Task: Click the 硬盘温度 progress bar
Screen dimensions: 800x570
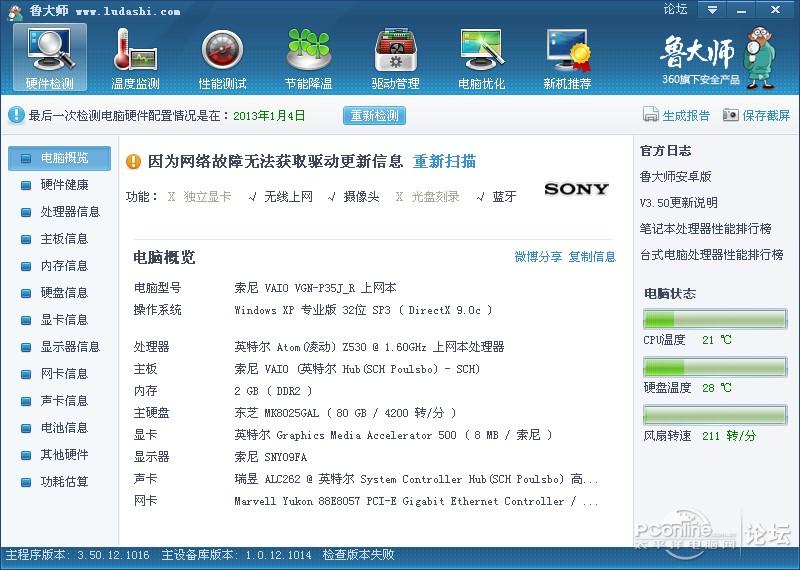Action: pyautogui.click(x=715, y=367)
